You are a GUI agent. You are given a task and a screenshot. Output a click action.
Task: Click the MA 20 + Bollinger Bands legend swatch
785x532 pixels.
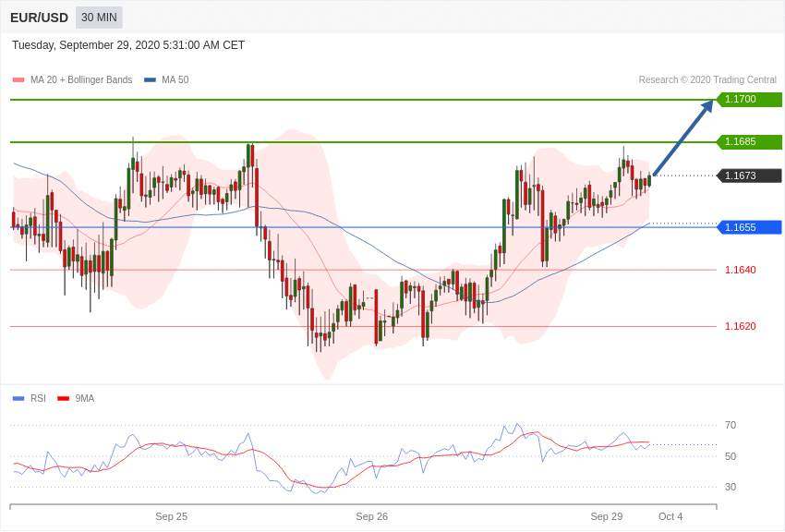click(18, 79)
